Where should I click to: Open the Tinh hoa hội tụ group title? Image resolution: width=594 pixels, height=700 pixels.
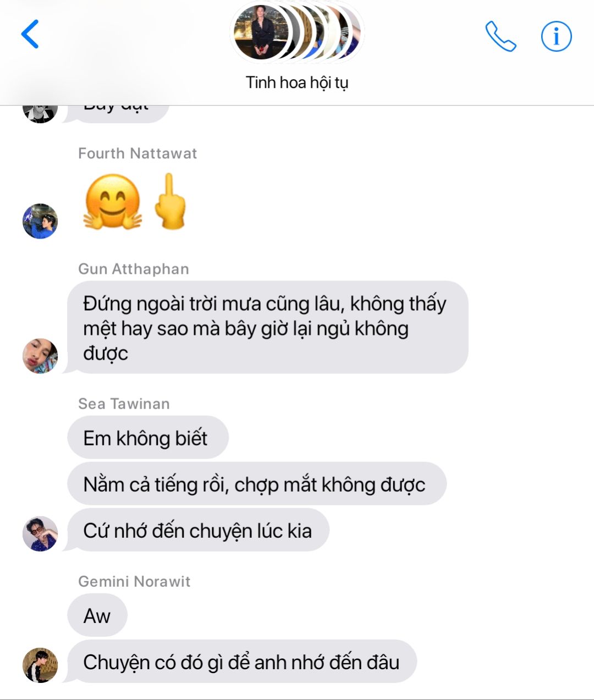[297, 83]
